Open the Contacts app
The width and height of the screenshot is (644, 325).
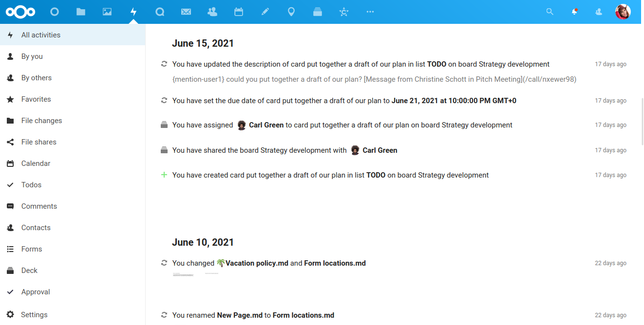tap(212, 11)
